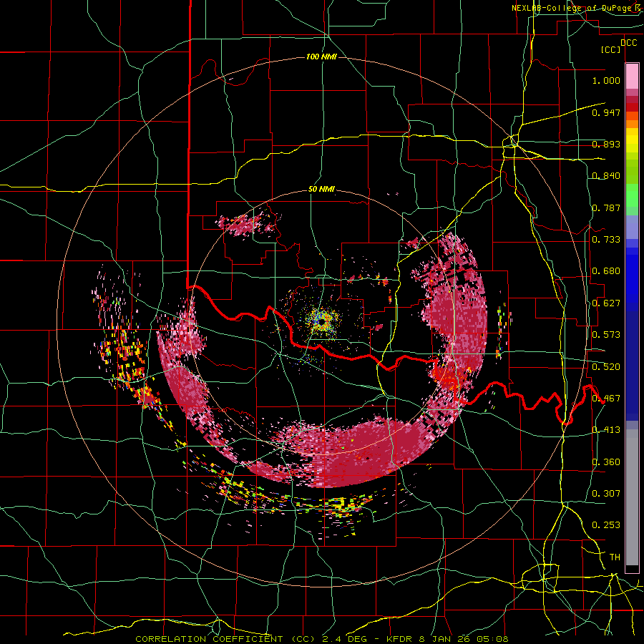Click the DCC label above the color scale
644x644 pixels.
tap(628, 43)
